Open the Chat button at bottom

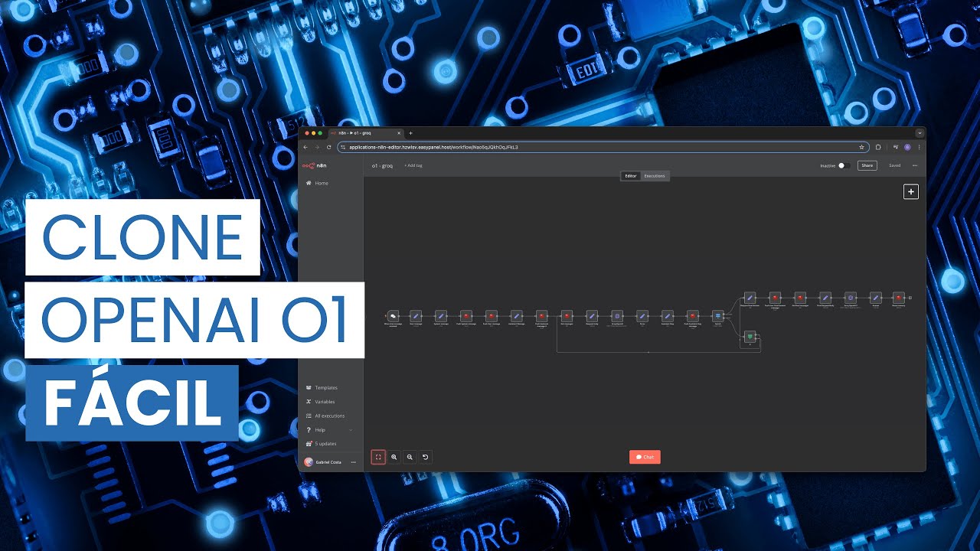click(x=645, y=457)
